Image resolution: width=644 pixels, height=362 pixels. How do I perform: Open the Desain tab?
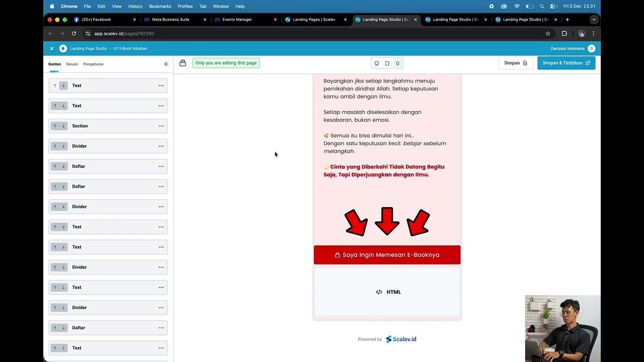72,64
